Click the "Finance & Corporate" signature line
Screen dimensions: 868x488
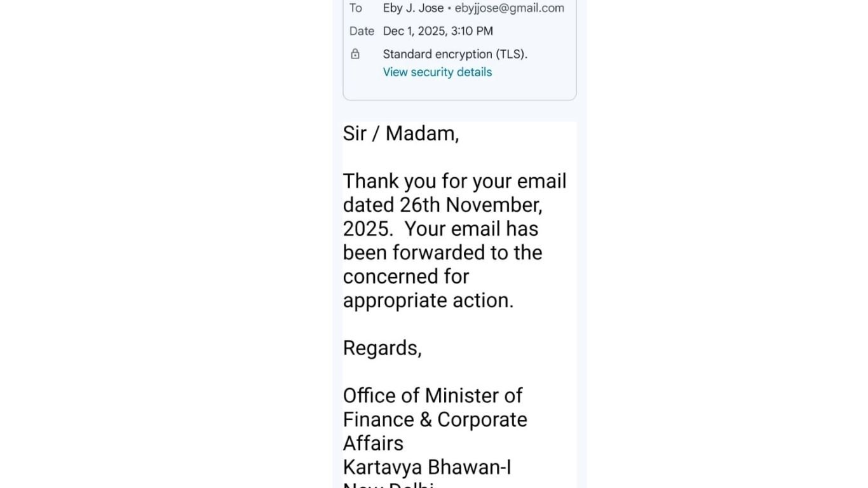click(x=435, y=419)
